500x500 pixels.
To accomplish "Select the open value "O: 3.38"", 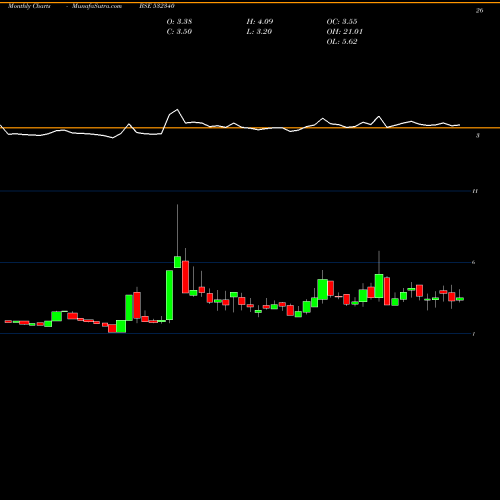I will (179, 22).
